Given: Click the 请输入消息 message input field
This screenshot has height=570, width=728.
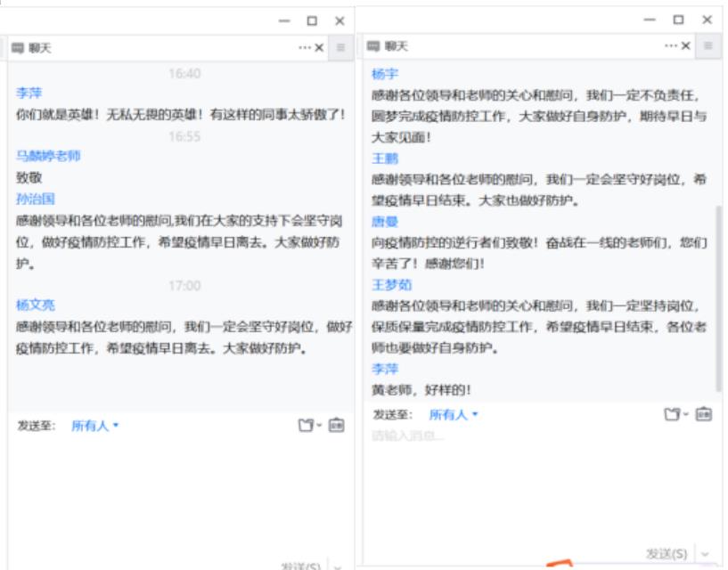Looking at the screenshot, I should click(x=535, y=481).
